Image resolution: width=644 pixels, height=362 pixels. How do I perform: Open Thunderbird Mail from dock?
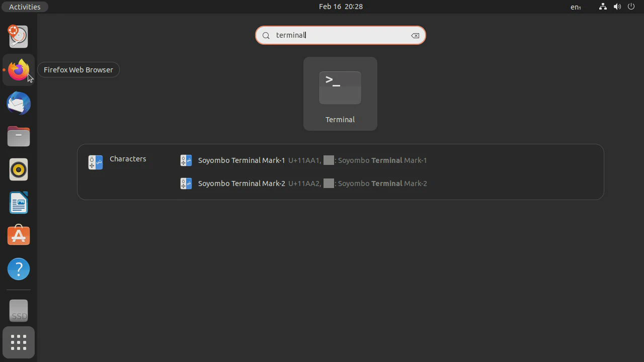point(19,103)
